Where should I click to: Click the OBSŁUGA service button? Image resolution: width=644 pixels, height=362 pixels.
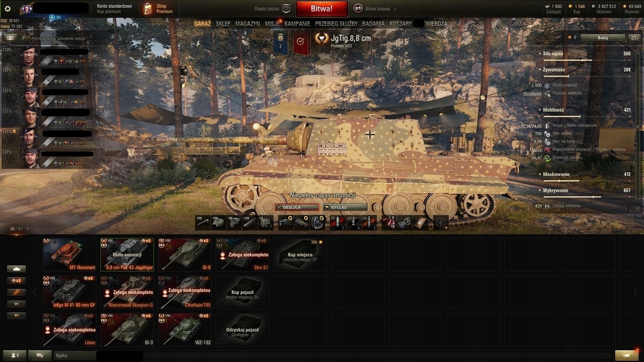297,207
